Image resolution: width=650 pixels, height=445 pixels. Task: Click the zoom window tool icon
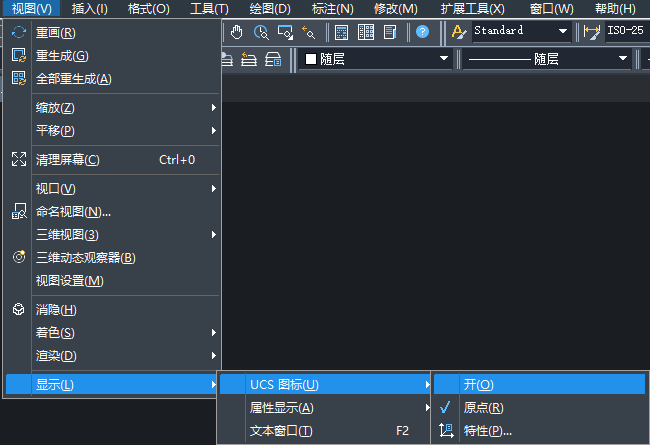click(285, 32)
